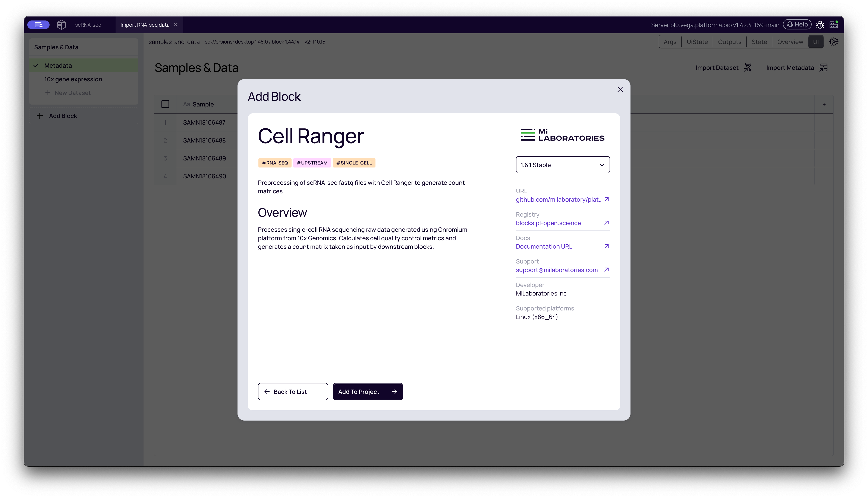Open the bug report icon in the title bar
Viewport: 868px width, 498px height.
pyautogui.click(x=820, y=24)
